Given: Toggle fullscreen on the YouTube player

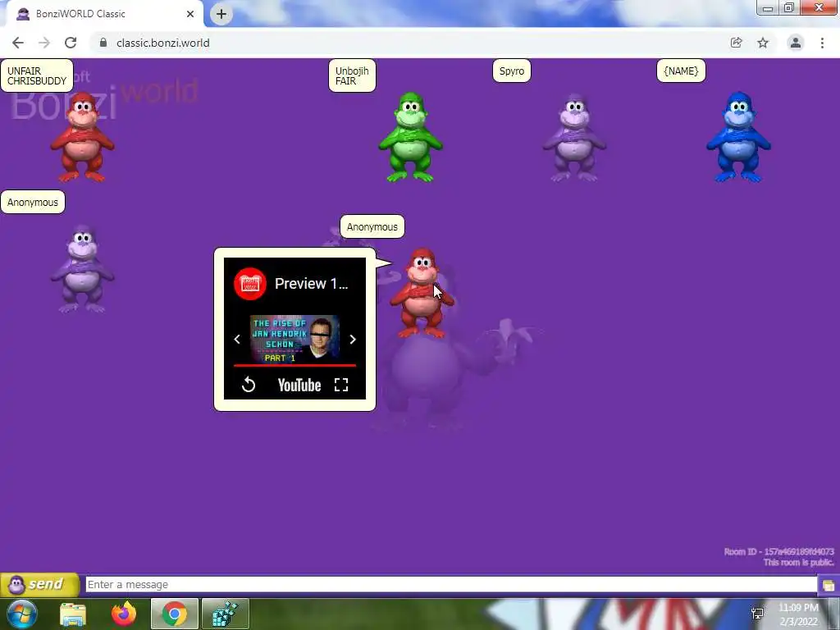Looking at the screenshot, I should click(341, 385).
